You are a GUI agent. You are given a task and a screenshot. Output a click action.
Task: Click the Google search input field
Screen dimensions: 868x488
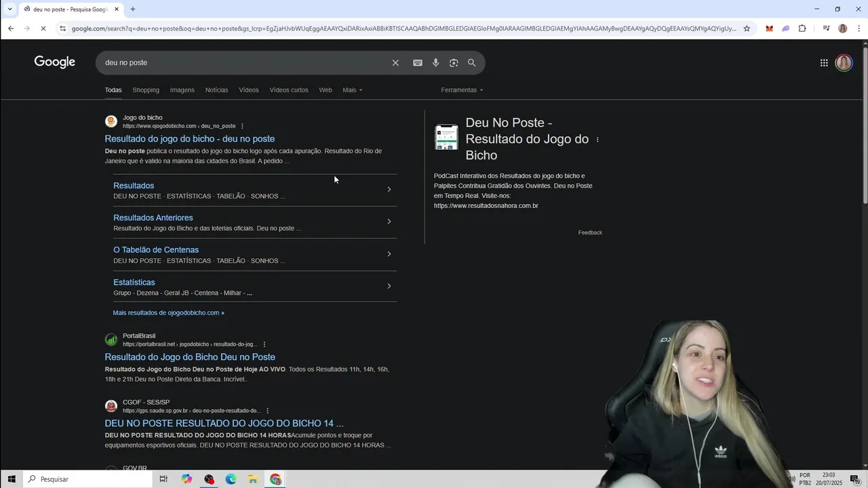point(244,62)
